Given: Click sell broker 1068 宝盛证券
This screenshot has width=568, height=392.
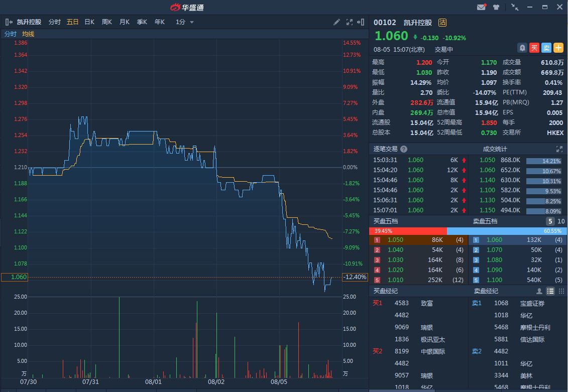Looking at the screenshot, I should (x=519, y=303).
